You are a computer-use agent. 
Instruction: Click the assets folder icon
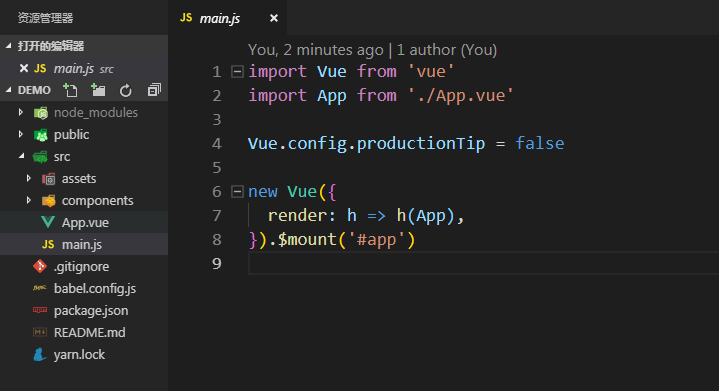49,178
